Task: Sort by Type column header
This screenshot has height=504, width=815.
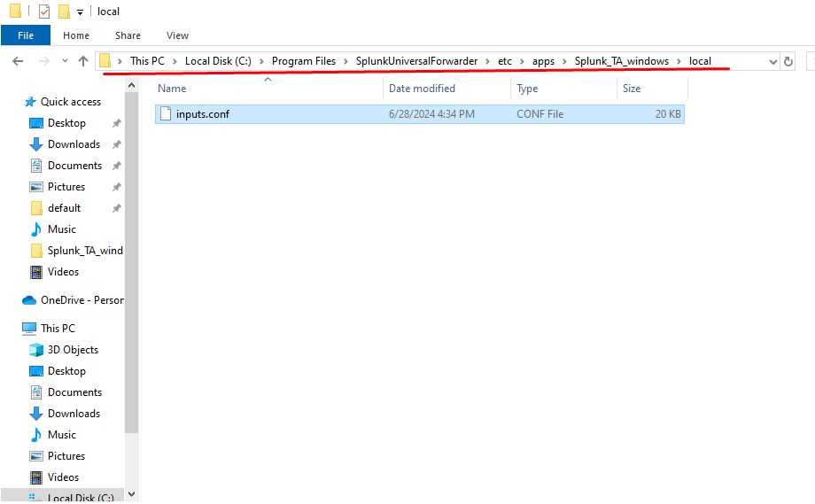Action: 527,89
